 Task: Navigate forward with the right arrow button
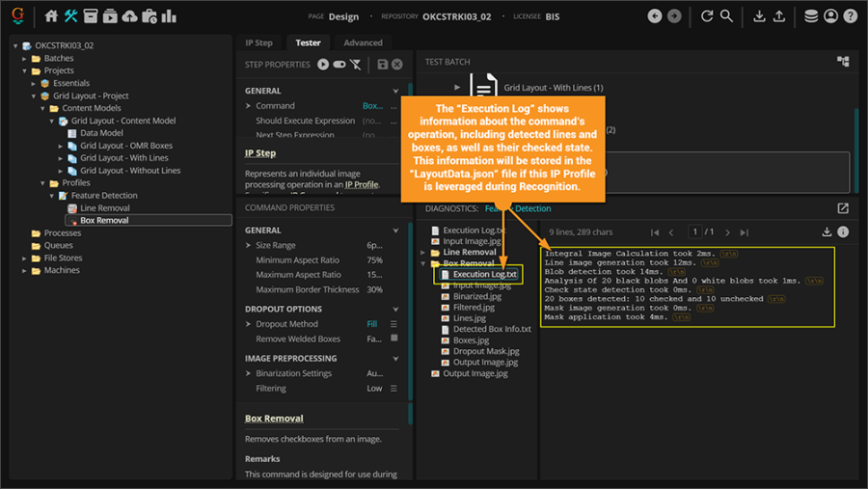[x=674, y=16]
